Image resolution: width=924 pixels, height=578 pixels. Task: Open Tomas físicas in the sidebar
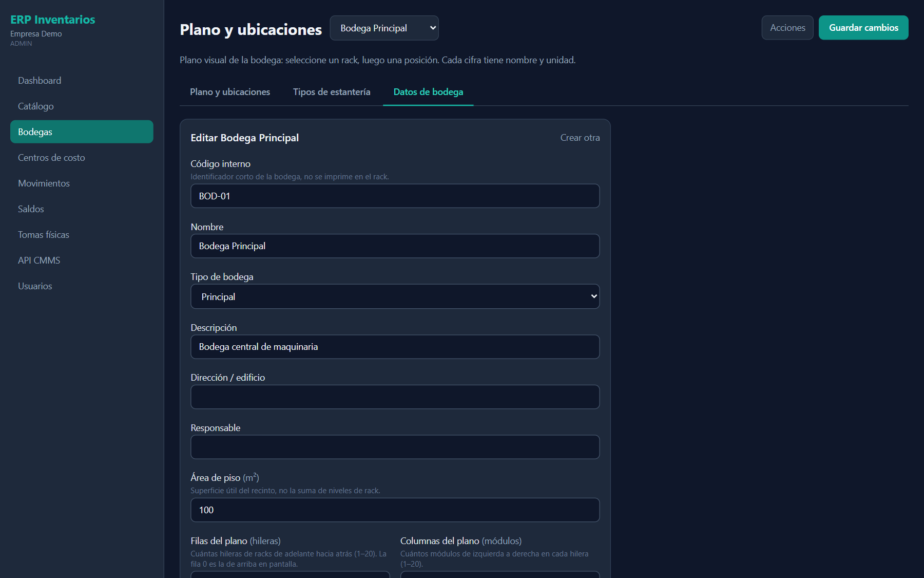pos(82,235)
